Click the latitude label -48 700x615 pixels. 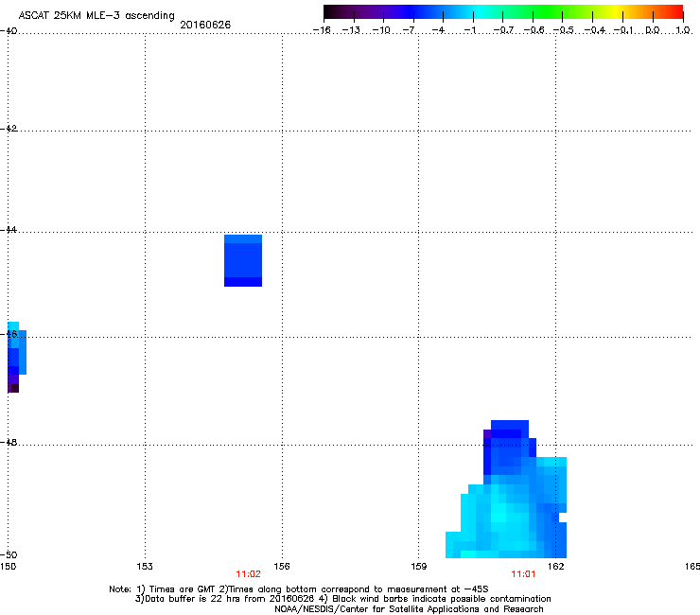coord(9,442)
